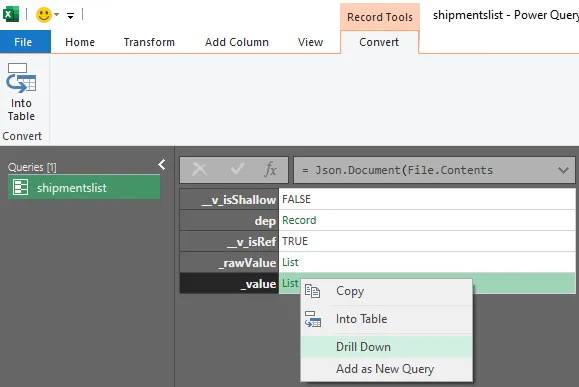Switch to the Home tab
The image size is (579, 387).
[x=80, y=42]
